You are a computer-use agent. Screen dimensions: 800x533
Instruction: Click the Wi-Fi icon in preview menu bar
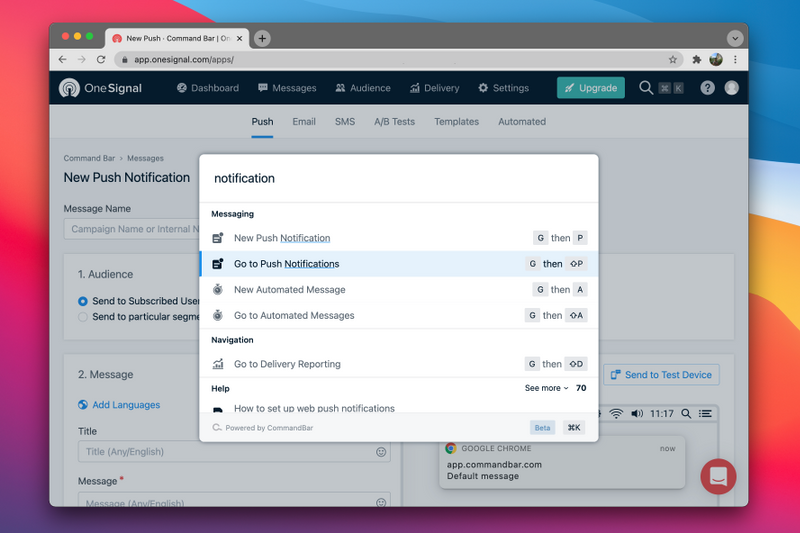pos(616,414)
